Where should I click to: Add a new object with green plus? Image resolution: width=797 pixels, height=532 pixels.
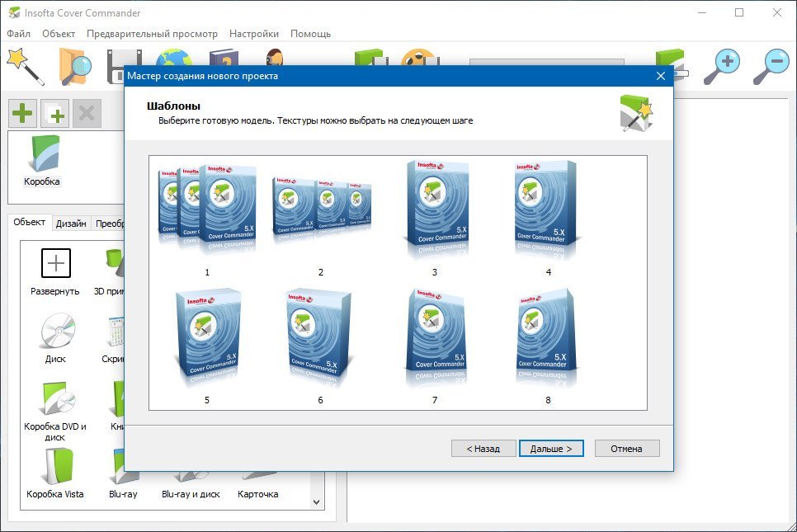pos(22,113)
